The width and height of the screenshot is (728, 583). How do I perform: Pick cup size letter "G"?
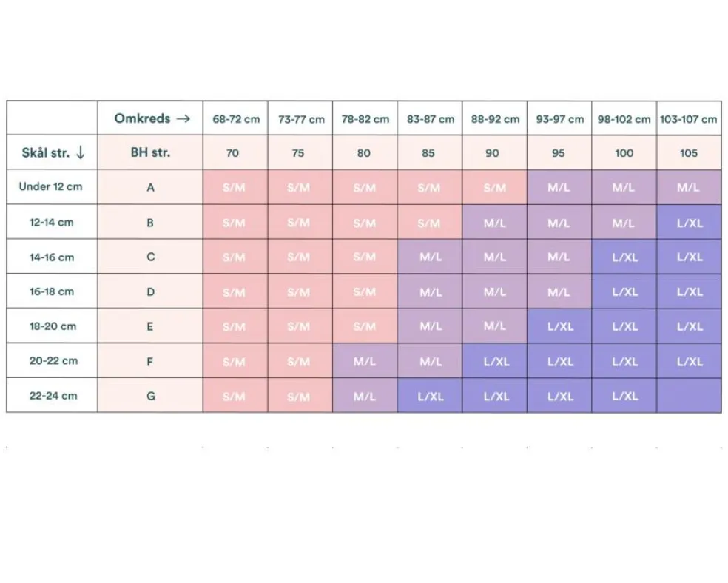pyautogui.click(x=150, y=396)
